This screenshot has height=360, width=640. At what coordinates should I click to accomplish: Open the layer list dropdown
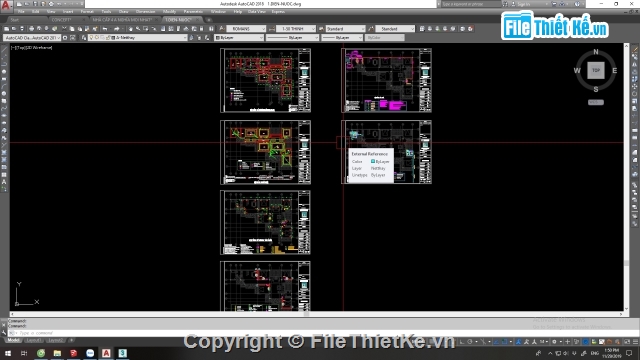point(138,38)
